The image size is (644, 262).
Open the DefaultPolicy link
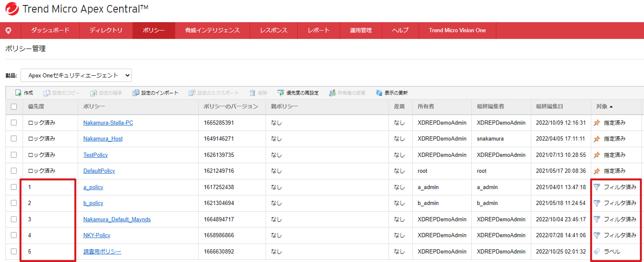pos(99,171)
